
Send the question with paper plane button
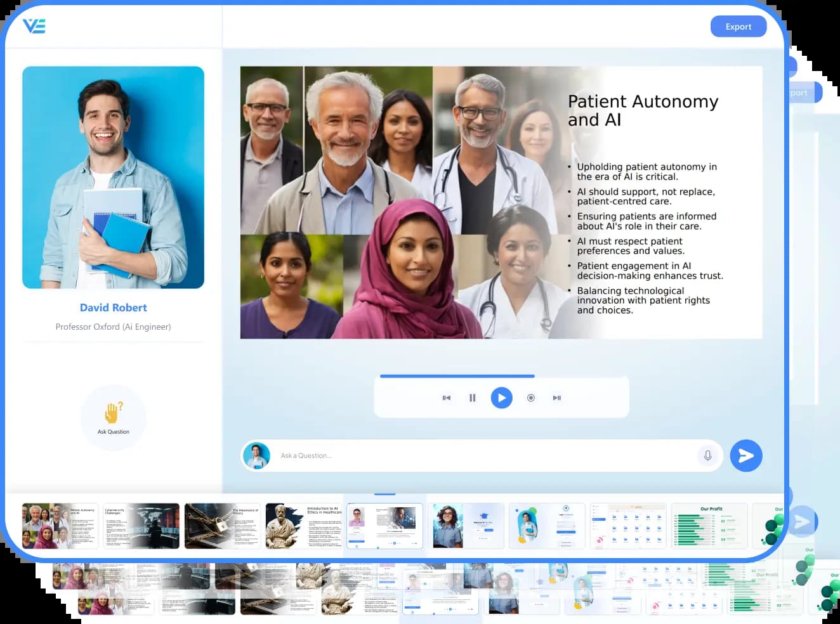(746, 456)
